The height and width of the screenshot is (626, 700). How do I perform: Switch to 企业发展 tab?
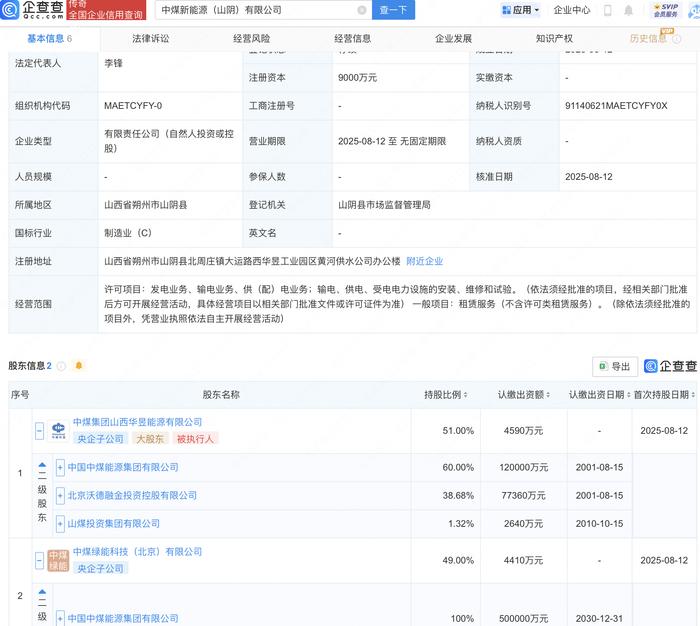coord(454,39)
